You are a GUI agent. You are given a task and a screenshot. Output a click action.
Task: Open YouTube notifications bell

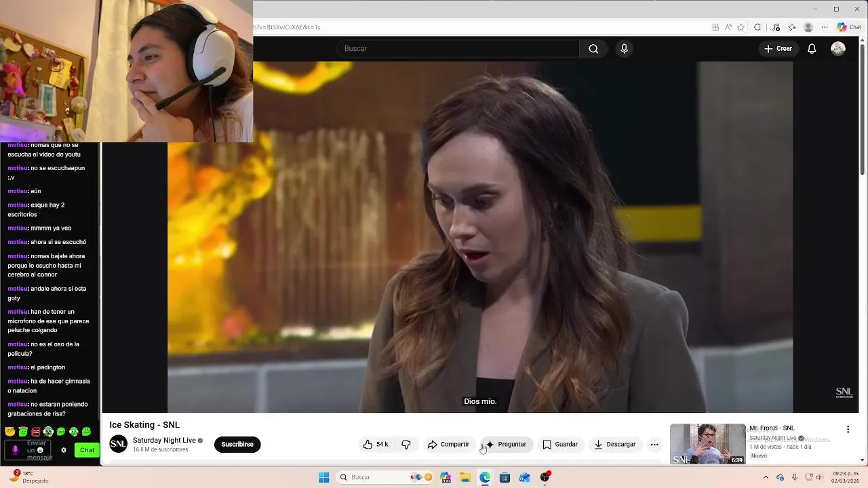812,49
